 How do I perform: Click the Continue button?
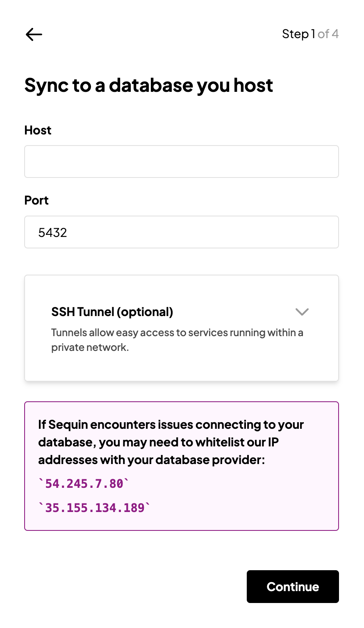coord(292,587)
